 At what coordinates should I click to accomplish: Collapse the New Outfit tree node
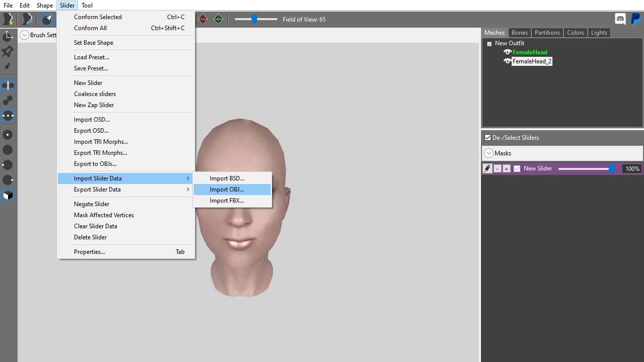coord(489,44)
